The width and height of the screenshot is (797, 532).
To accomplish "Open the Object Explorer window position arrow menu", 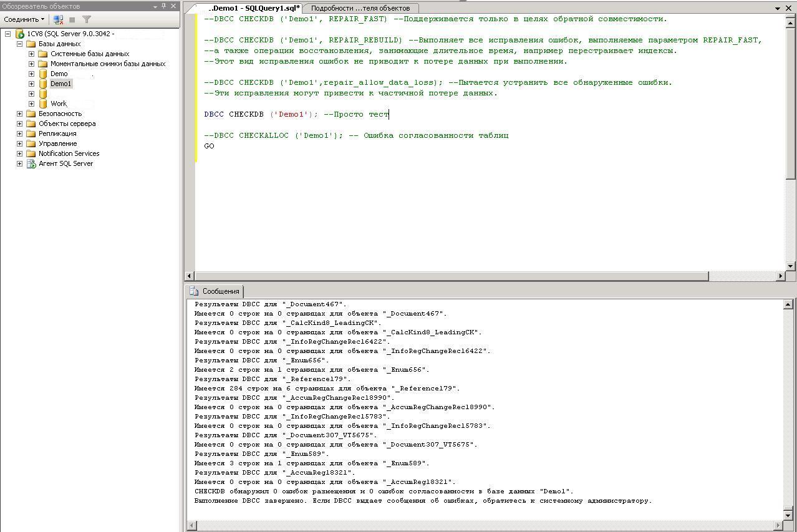I will [155, 6].
